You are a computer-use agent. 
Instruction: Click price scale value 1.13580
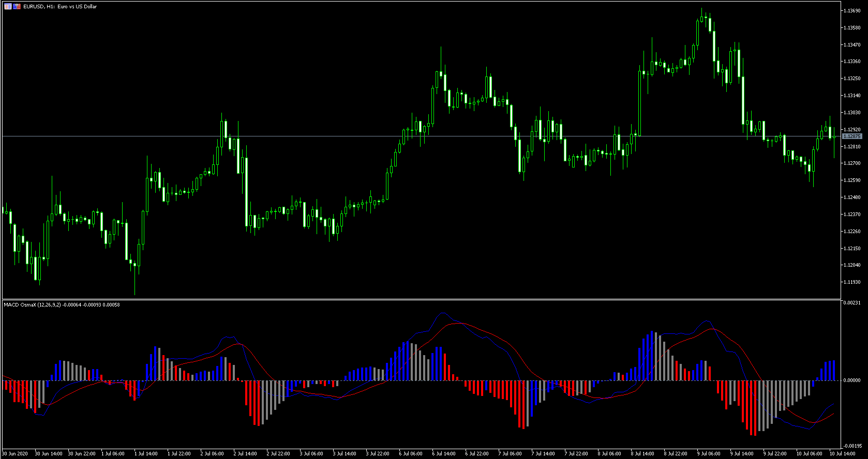point(851,28)
